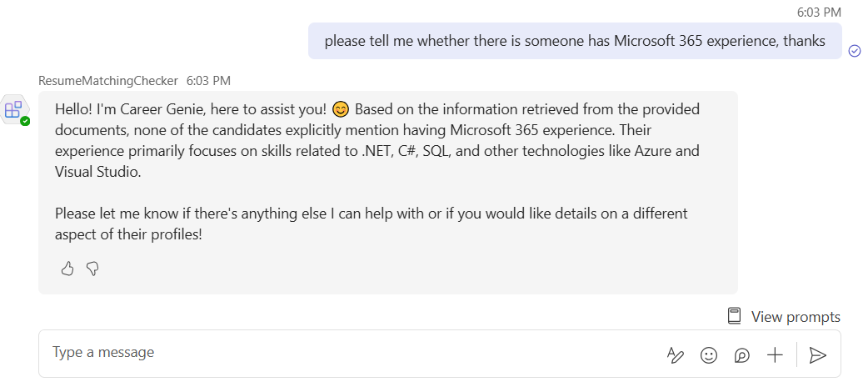The height and width of the screenshot is (392, 868).
Task: Click the timestamp above the sent message
Action: 819,12
